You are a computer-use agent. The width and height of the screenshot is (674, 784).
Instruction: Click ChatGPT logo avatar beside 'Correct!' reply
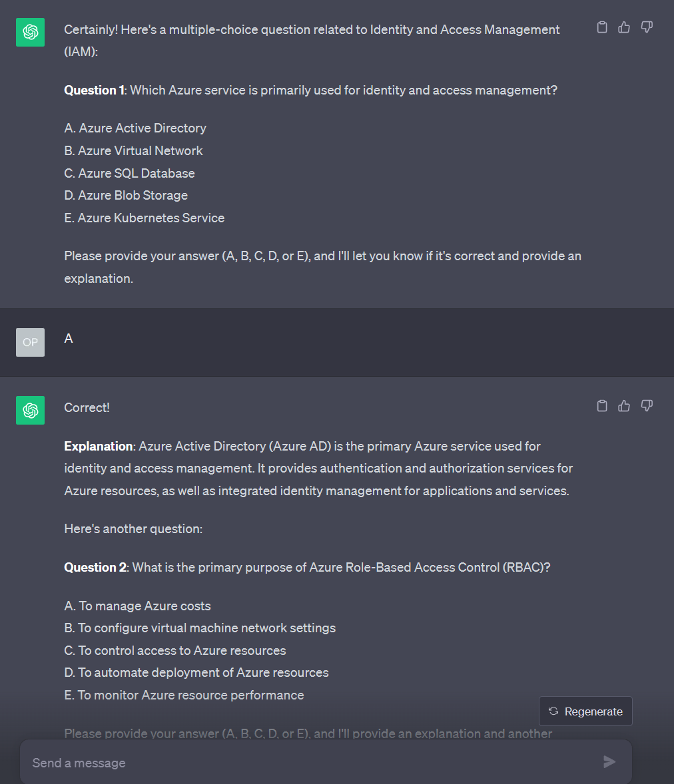[x=31, y=410]
